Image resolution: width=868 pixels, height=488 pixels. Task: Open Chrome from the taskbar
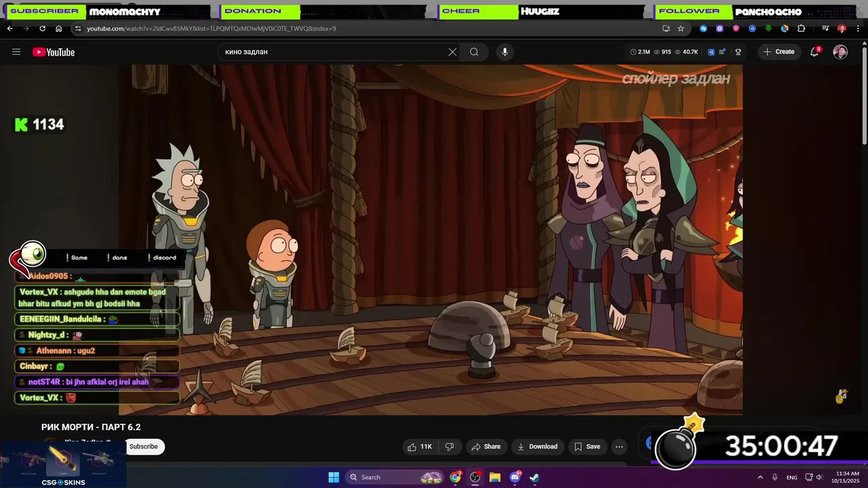pos(456,477)
